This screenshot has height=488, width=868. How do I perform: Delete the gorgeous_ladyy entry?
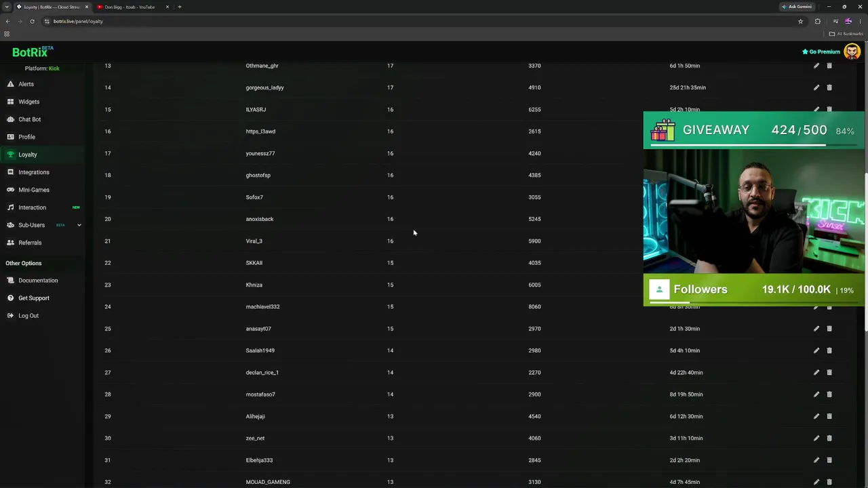(x=829, y=87)
